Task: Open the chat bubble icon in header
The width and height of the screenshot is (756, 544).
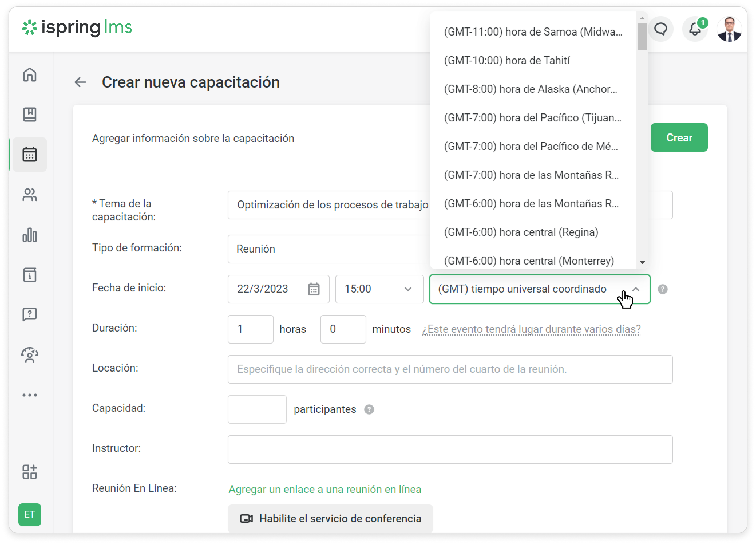Action: coord(660,29)
